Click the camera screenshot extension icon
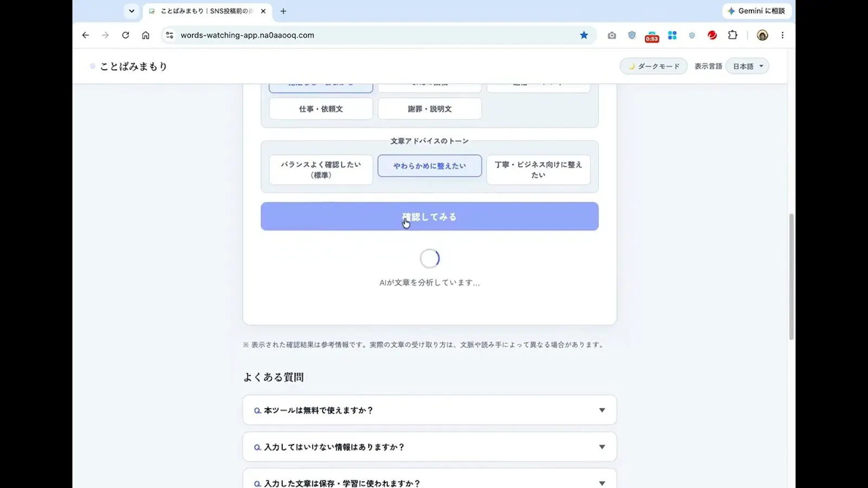Viewport: 868px width, 488px height. click(x=612, y=35)
